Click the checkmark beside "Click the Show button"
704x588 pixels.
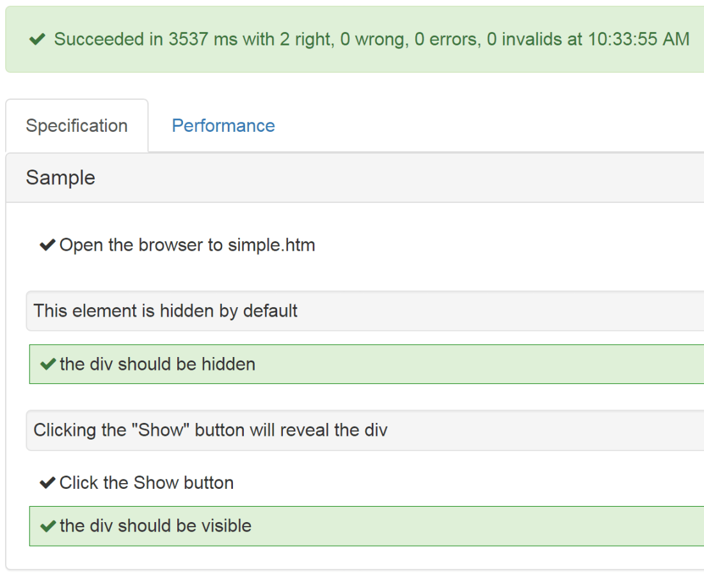tap(47, 482)
